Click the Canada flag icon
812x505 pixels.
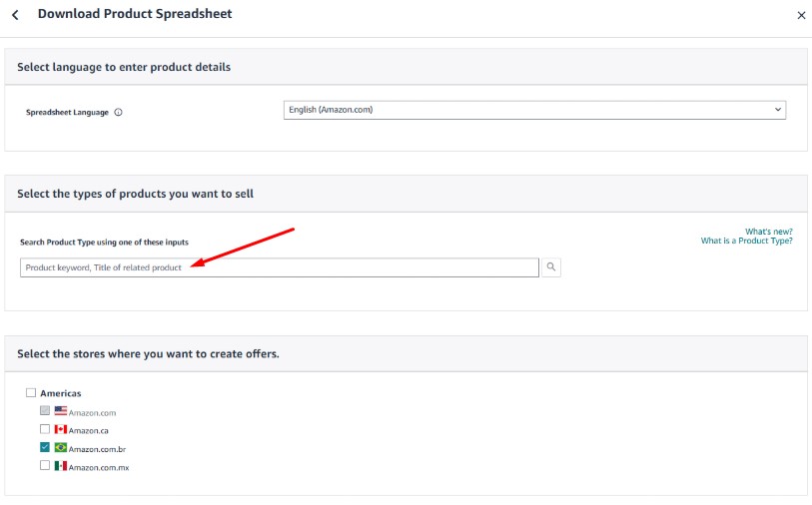point(61,429)
